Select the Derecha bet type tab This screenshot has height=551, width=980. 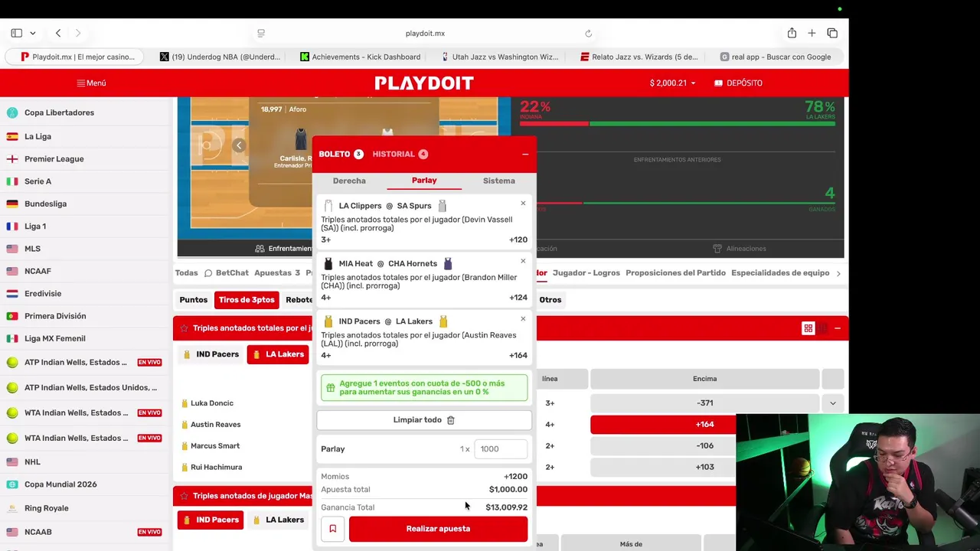[x=349, y=181]
